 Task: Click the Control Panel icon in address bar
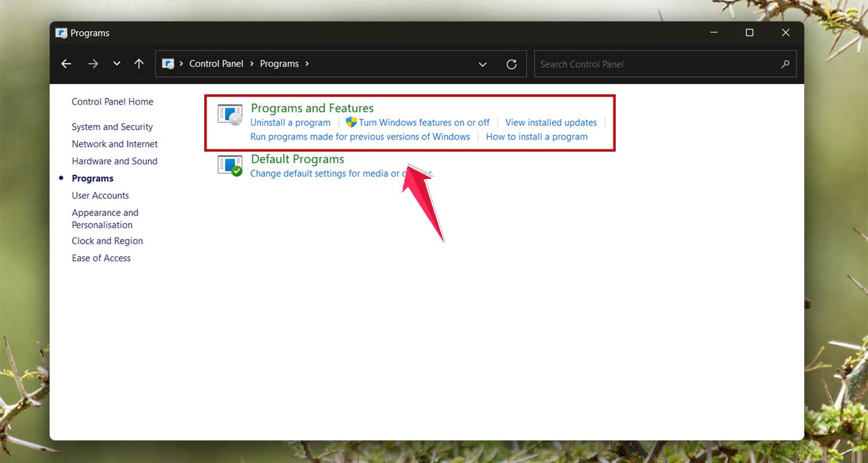[x=168, y=64]
